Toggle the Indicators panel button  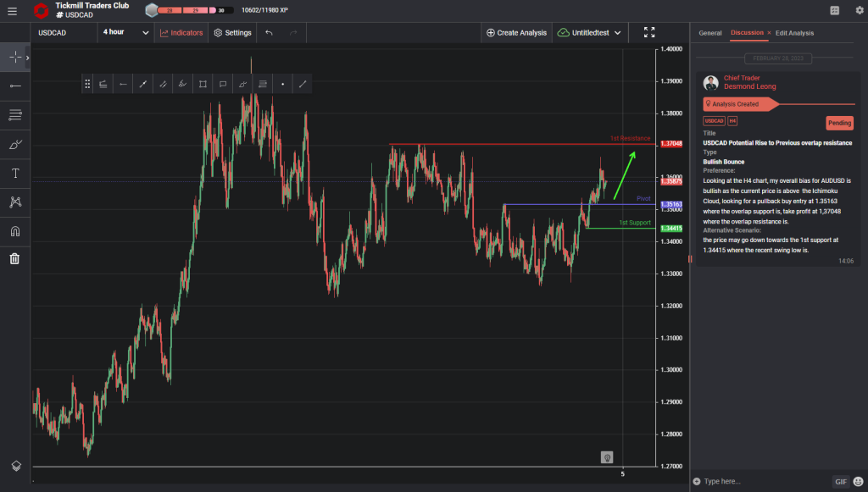pos(181,32)
